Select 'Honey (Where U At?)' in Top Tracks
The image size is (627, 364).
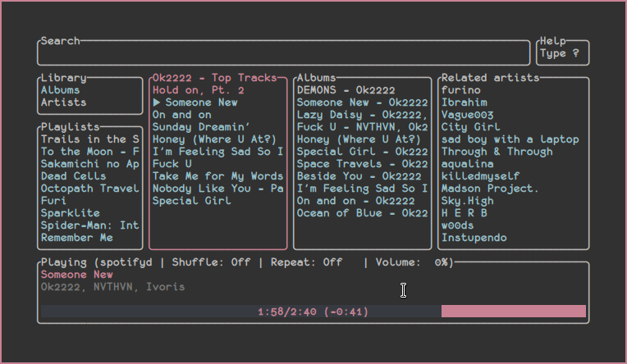pyautogui.click(x=214, y=139)
